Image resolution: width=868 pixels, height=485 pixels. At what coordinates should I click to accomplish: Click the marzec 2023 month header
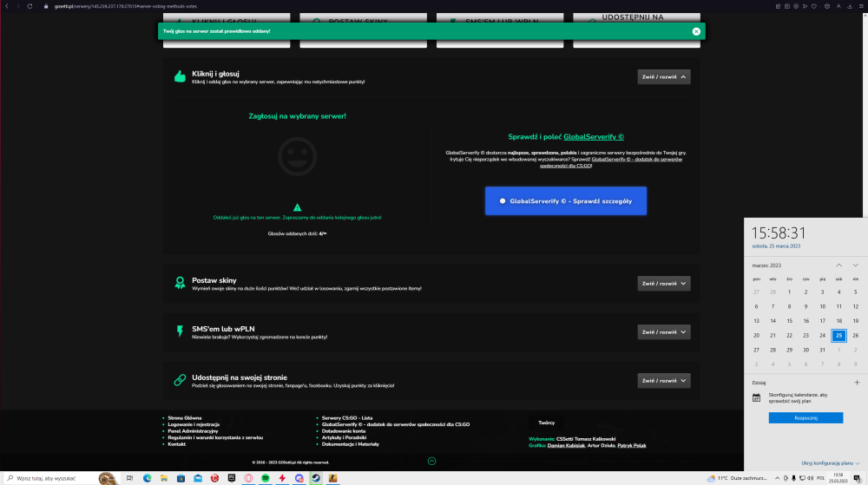[766, 265]
